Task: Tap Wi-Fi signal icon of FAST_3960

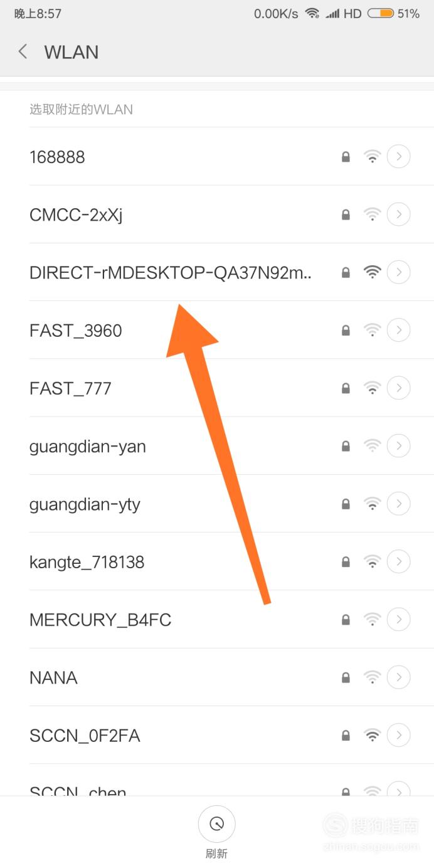Action: coord(373,330)
